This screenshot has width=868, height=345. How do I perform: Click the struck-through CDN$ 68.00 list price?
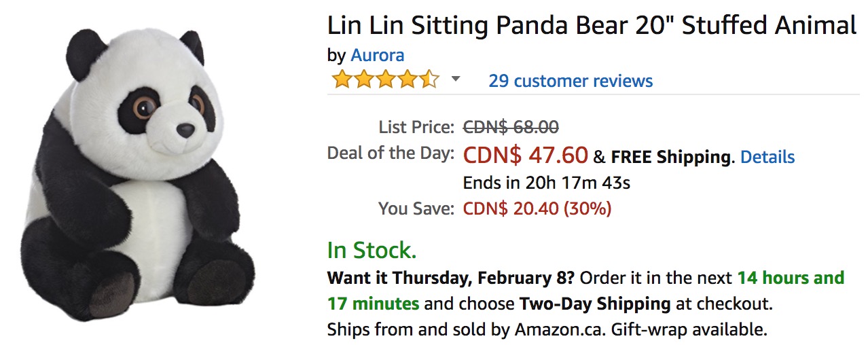511,127
